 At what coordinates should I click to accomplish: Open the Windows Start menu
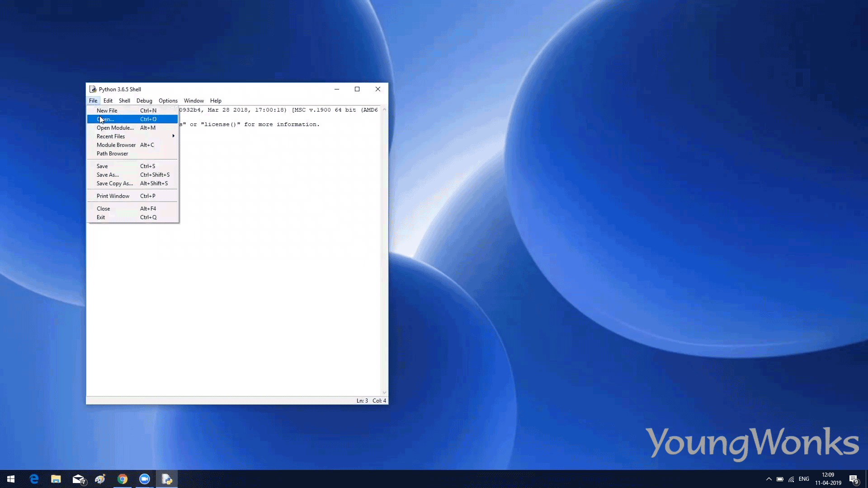click(x=11, y=479)
